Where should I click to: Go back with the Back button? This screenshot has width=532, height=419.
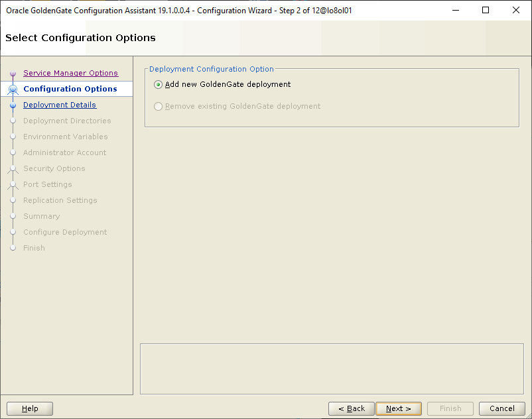(351, 408)
